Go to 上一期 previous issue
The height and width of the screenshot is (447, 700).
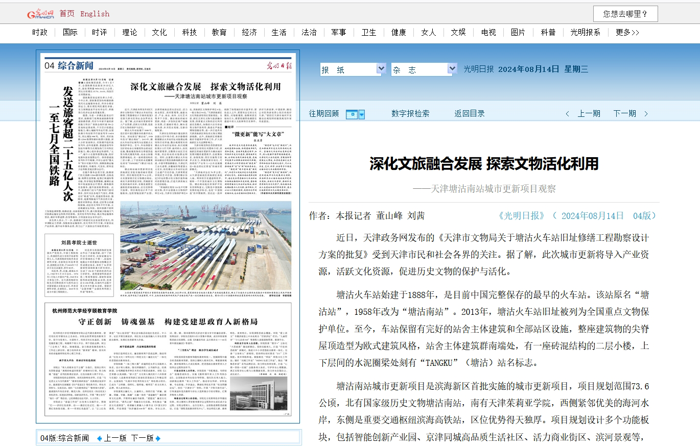tap(589, 114)
